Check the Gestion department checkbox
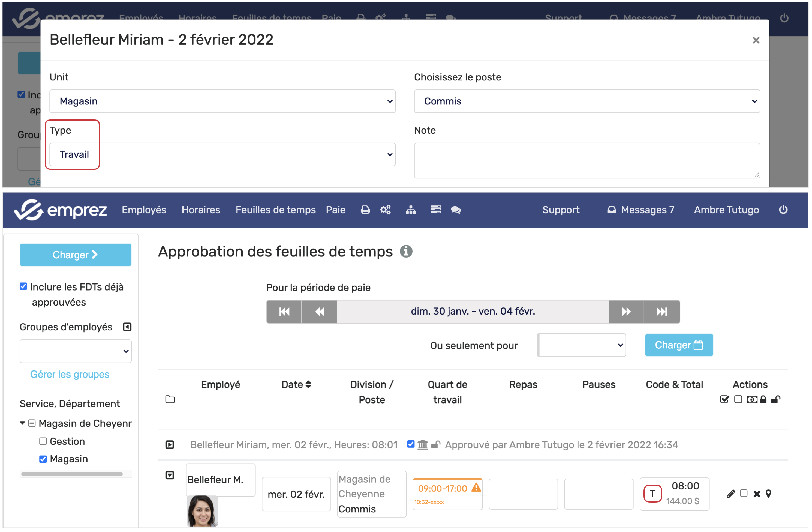The width and height of the screenshot is (812, 532). point(43,441)
